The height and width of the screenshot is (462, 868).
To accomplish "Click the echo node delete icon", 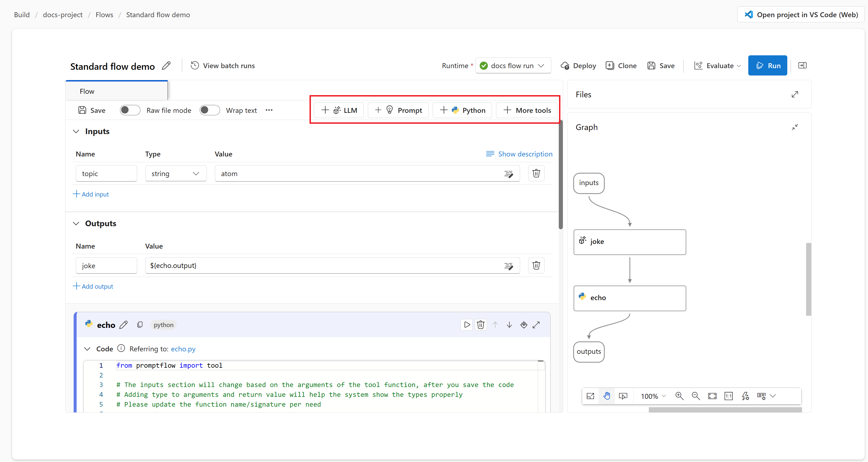I will pyautogui.click(x=481, y=324).
